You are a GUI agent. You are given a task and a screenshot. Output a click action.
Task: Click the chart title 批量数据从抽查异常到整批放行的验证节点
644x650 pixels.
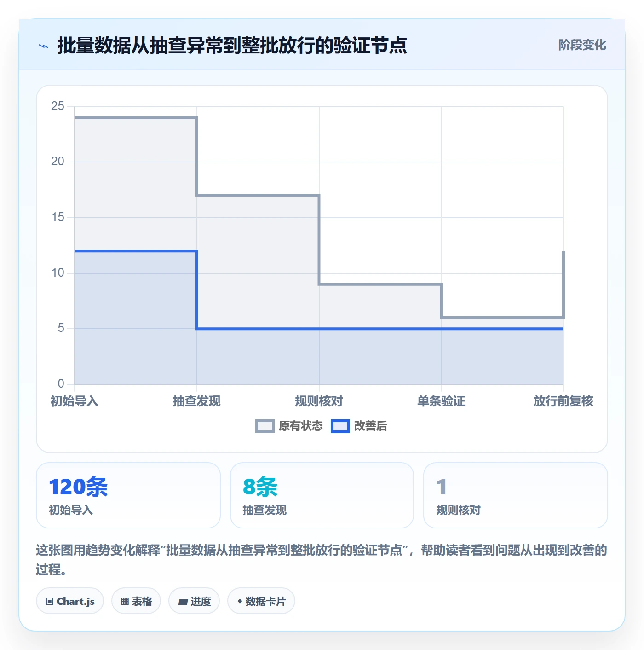pos(232,46)
